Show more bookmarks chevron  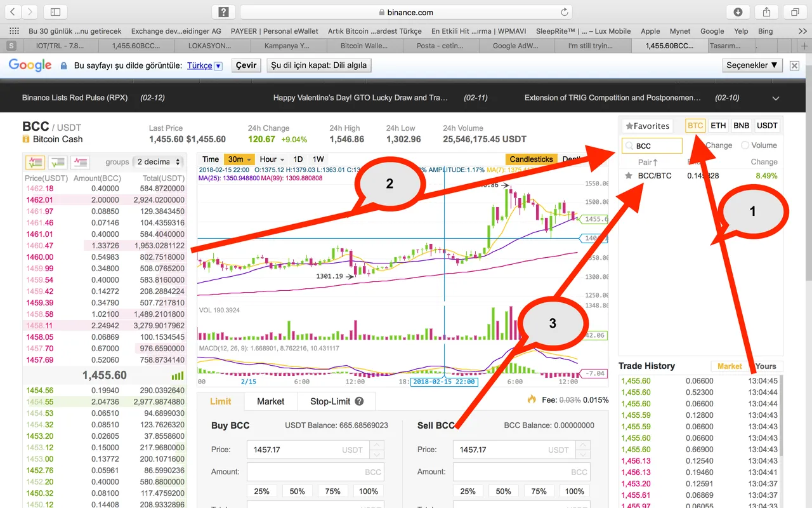point(802,30)
